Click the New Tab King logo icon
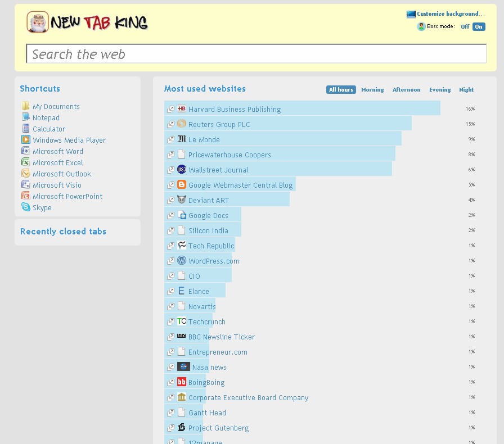This screenshot has width=504, height=444. tap(38, 22)
